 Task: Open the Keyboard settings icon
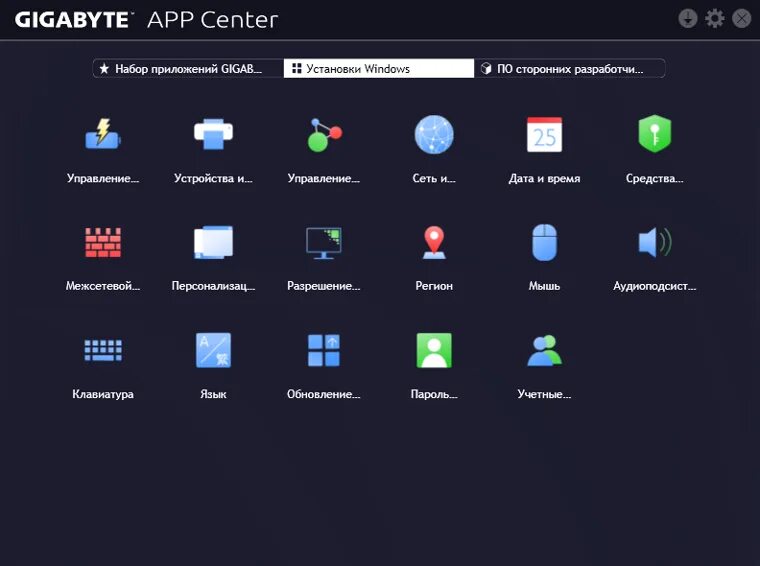103,350
